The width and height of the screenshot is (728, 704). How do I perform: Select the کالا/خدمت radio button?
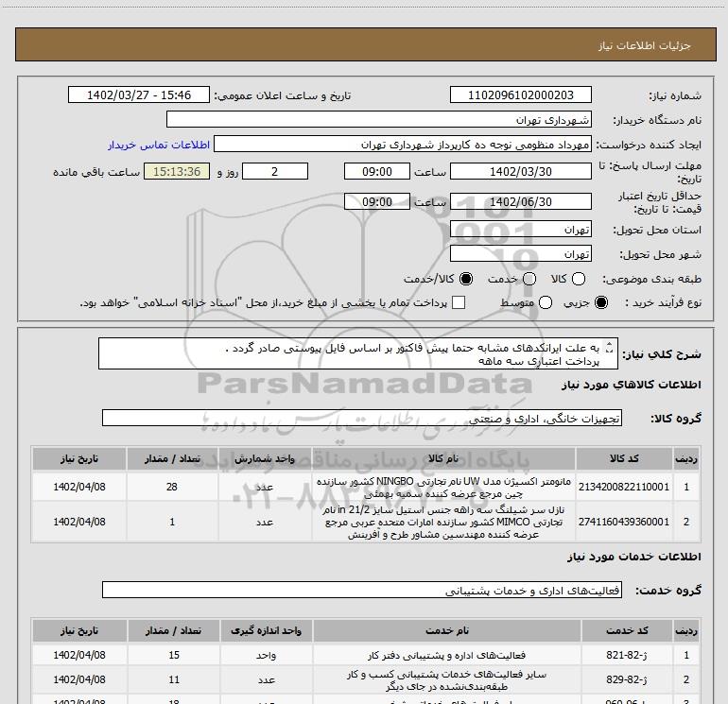(x=466, y=279)
